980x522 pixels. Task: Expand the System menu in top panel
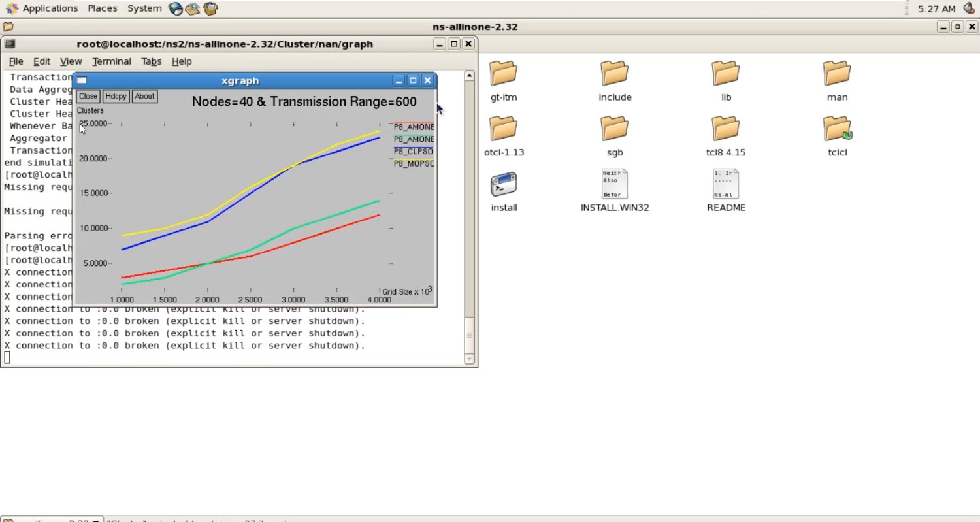point(144,8)
